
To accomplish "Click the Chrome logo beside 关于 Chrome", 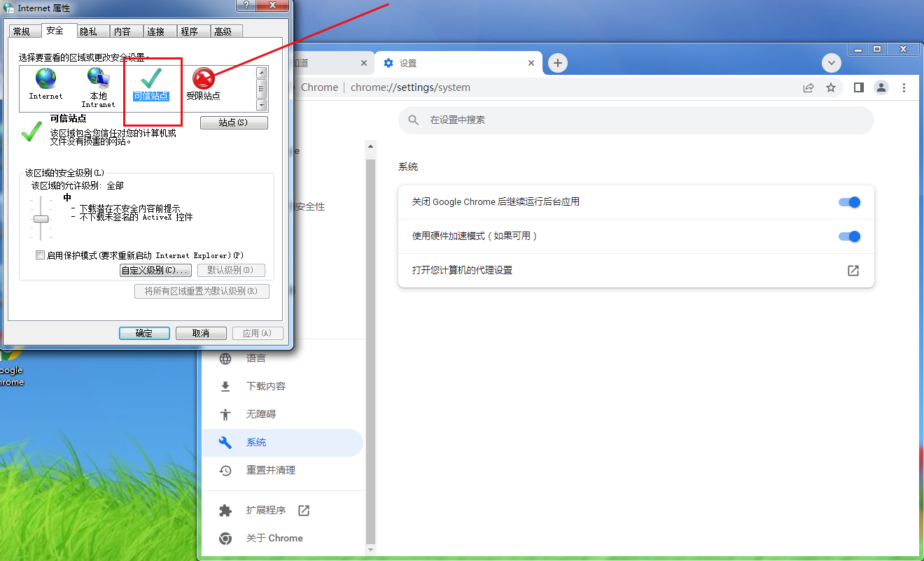I will pos(225,539).
